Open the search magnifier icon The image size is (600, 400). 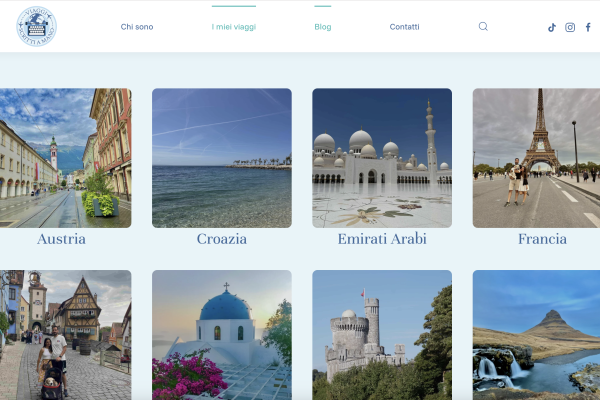click(x=483, y=27)
